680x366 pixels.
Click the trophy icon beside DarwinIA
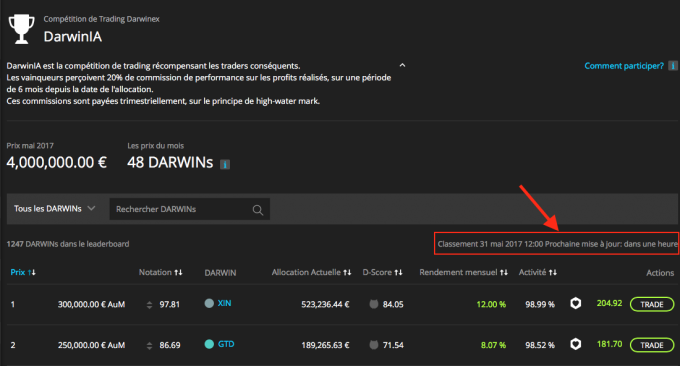tap(22, 29)
